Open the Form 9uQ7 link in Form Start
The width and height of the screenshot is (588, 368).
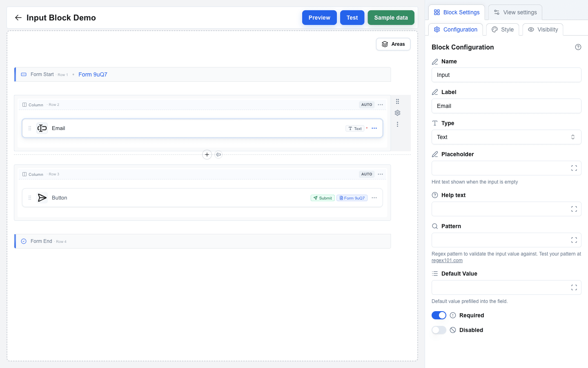point(93,74)
